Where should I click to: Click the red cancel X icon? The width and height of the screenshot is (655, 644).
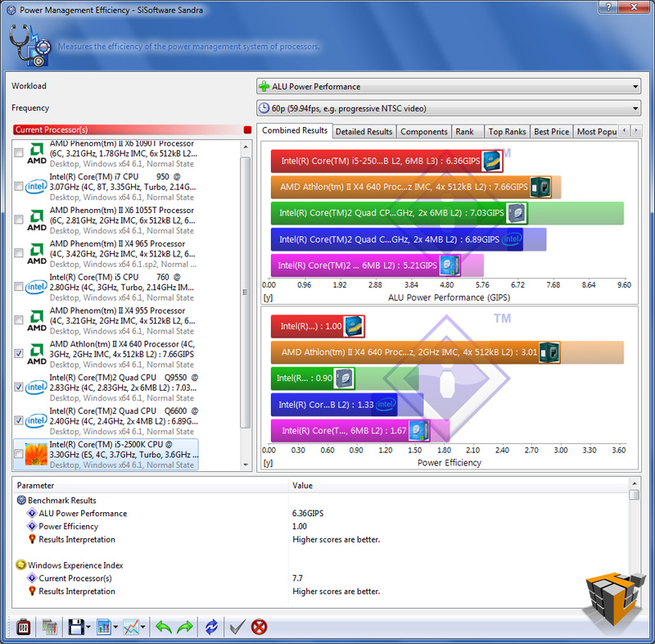click(259, 627)
